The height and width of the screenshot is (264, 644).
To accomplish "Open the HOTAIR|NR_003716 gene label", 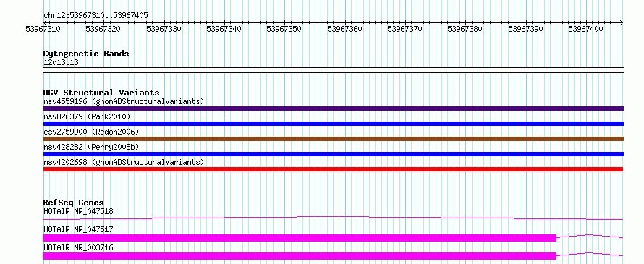I will pyautogui.click(x=78, y=247).
